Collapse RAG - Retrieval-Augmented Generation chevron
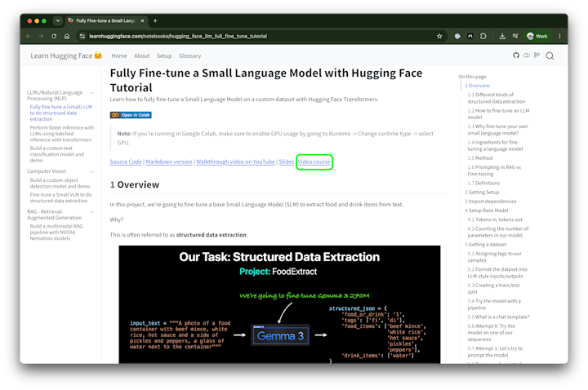Image resolution: width=588 pixels, height=390 pixels. tap(92, 211)
